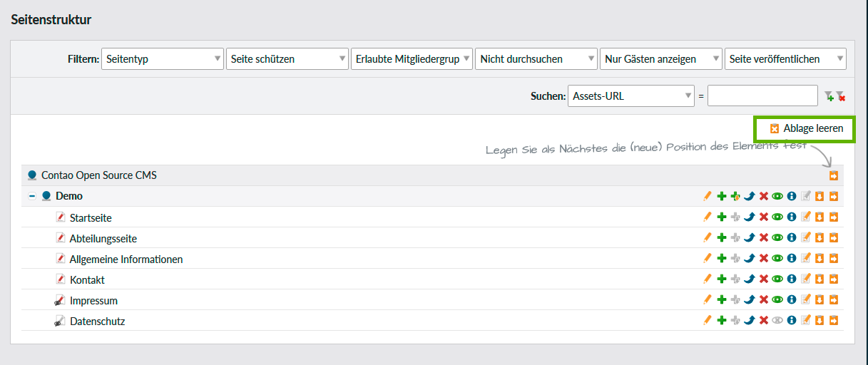Hide the Demo root page via eye icon
This screenshot has height=365, width=868.
click(777, 196)
